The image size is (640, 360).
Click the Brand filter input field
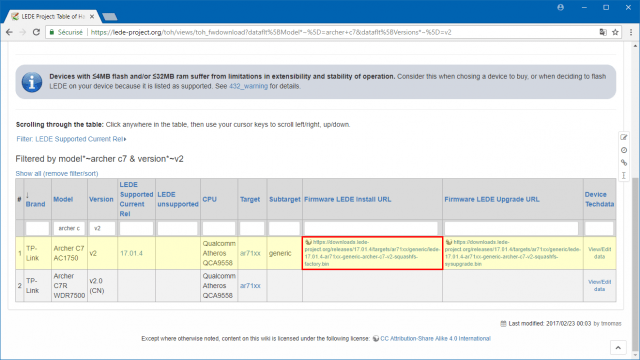pos(37,228)
